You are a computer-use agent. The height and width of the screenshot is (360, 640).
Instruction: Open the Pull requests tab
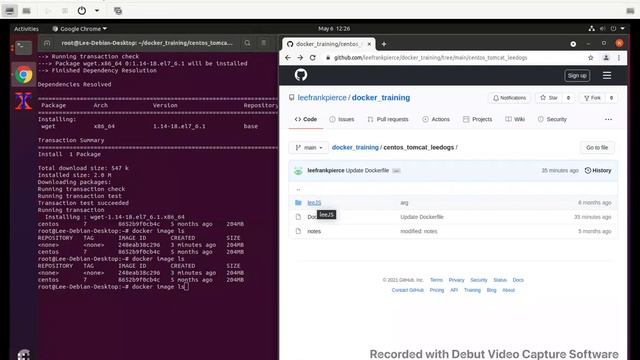388,119
